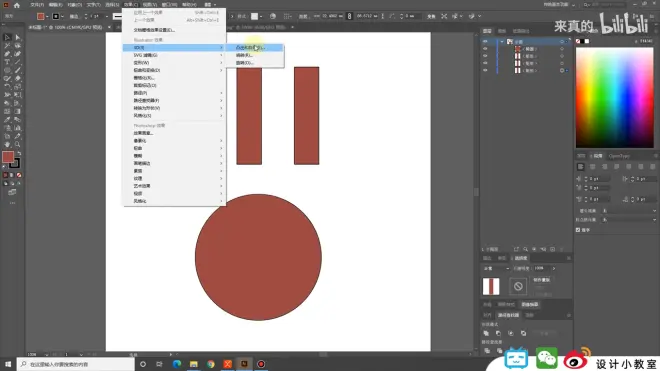Select the Eyedropper tool
The width and height of the screenshot is (660, 371).
tap(7, 120)
